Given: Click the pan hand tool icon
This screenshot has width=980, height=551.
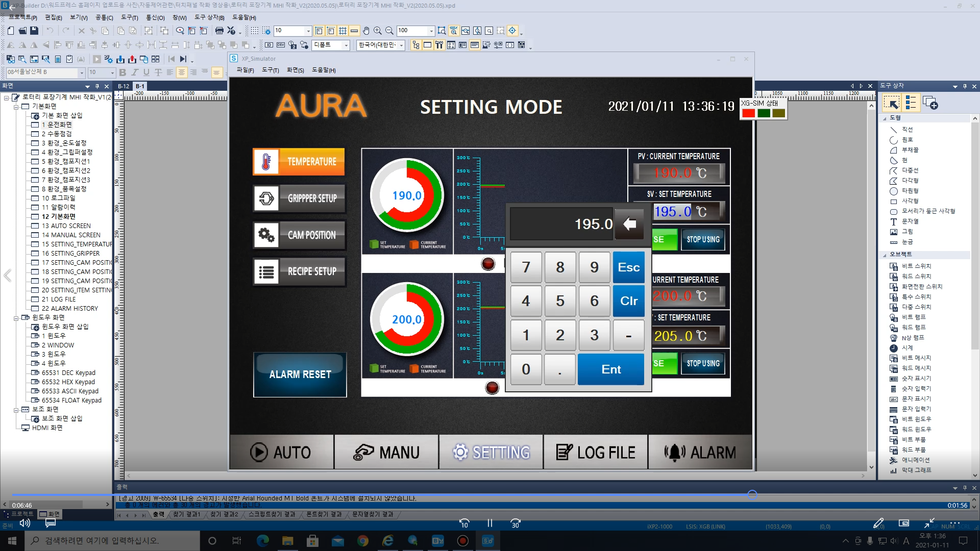Looking at the screenshot, I should click(366, 31).
